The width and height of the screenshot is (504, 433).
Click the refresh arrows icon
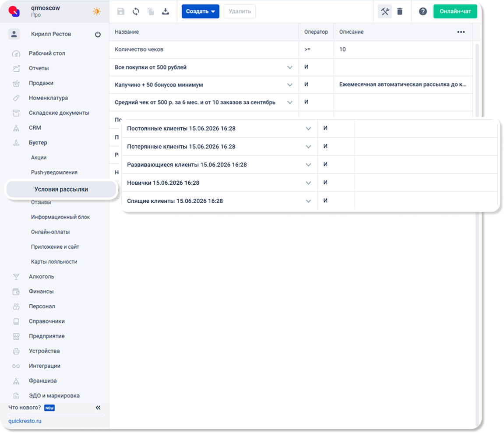(x=136, y=11)
